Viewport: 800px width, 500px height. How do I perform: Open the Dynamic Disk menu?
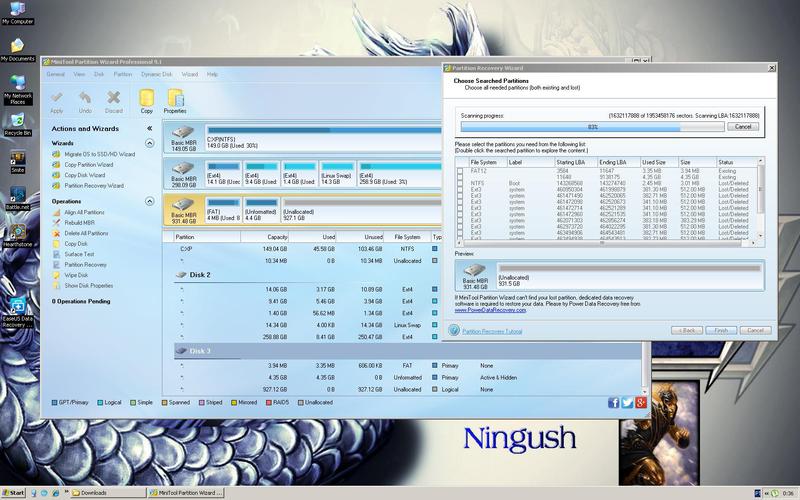[x=157, y=74]
